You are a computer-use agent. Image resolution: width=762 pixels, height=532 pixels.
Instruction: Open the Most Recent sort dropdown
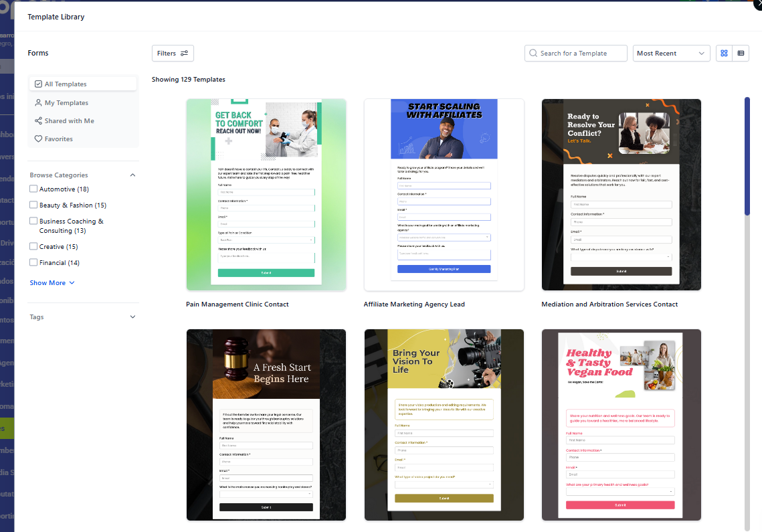point(671,54)
